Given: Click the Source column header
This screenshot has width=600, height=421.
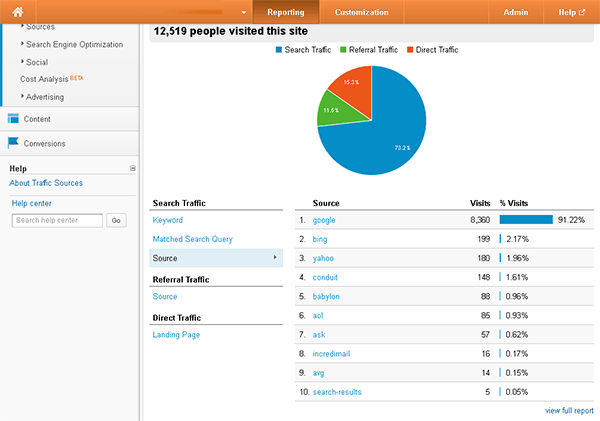Looking at the screenshot, I should tap(326, 203).
